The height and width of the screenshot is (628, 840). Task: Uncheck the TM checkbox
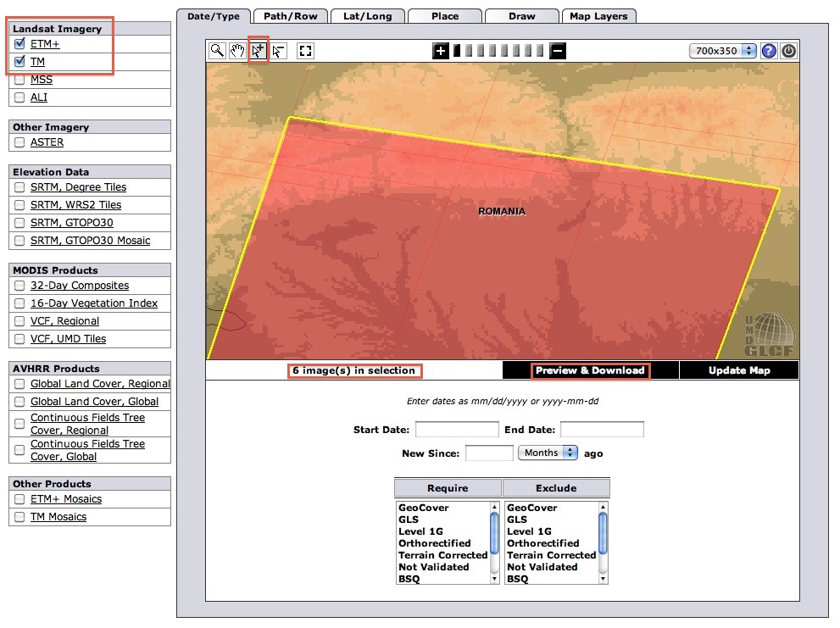pos(19,61)
